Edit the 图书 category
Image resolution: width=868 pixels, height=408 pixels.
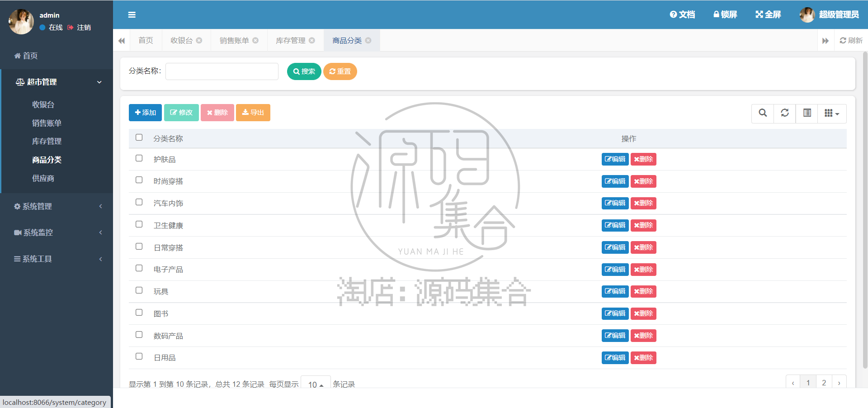click(x=615, y=313)
